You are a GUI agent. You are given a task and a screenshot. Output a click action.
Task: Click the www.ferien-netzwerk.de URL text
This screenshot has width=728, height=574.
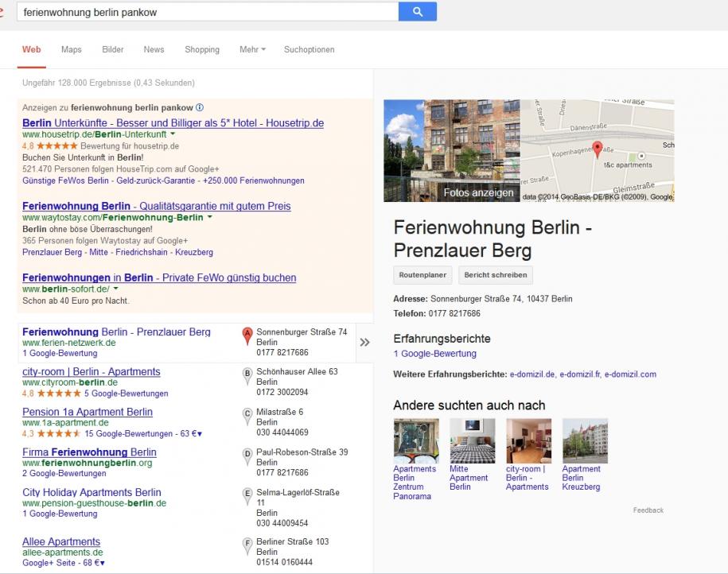coord(68,343)
